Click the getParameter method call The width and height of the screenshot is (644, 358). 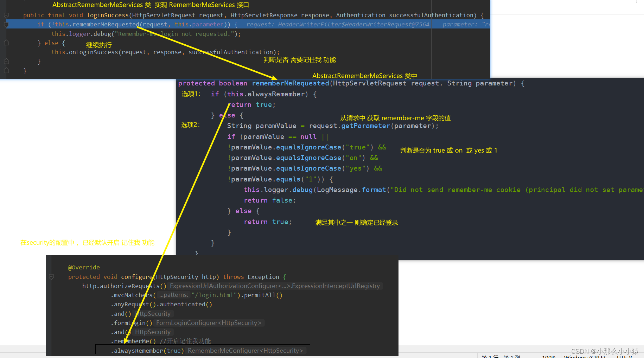(x=366, y=126)
